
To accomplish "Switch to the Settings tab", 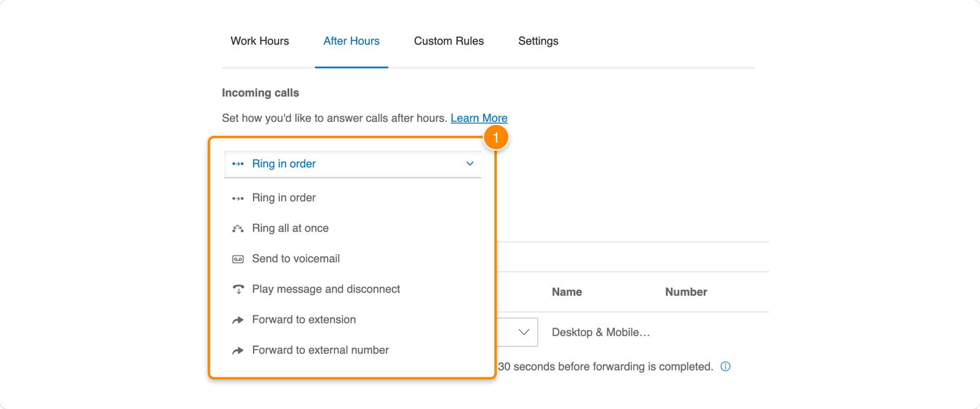I will coord(538,41).
